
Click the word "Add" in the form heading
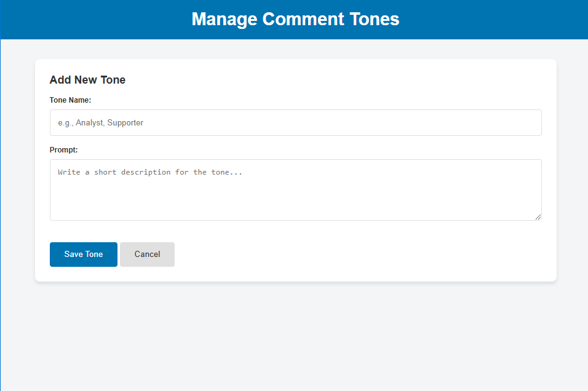(x=60, y=80)
